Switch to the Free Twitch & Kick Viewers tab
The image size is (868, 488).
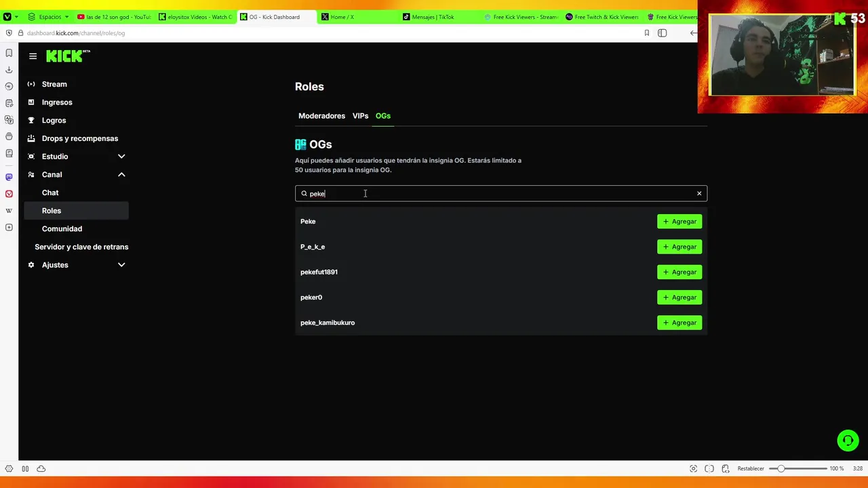[602, 16]
